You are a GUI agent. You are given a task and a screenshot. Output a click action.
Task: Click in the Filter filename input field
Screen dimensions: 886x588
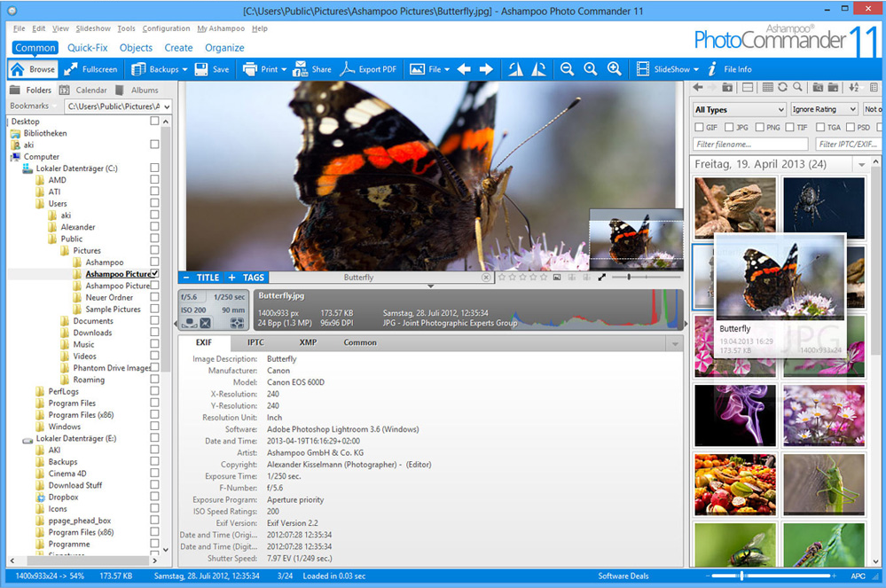click(749, 144)
